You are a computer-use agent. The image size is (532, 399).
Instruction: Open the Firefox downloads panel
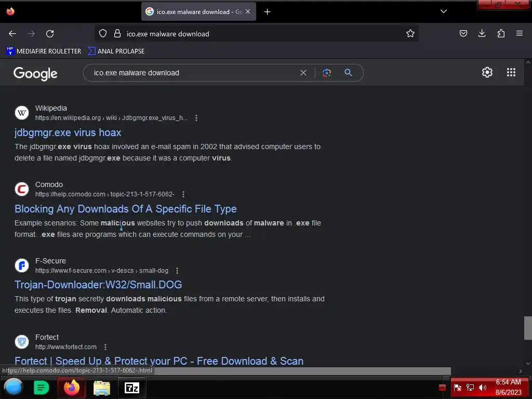[482, 33]
